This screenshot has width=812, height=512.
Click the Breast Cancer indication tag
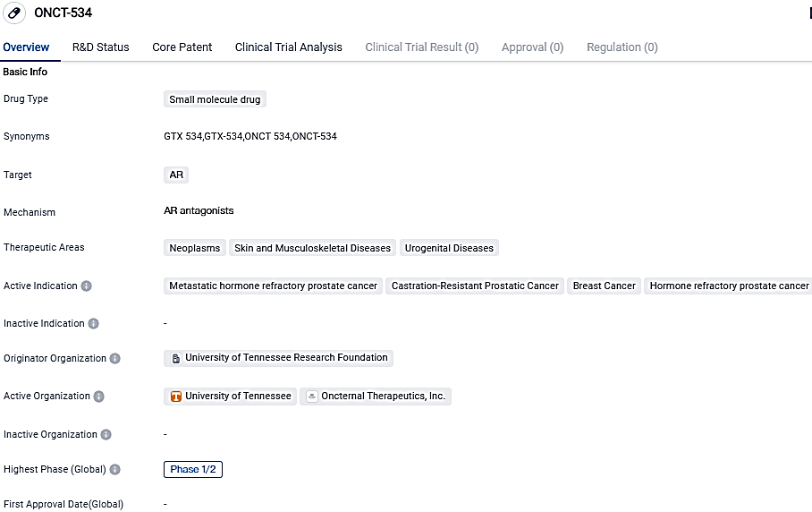pyautogui.click(x=604, y=286)
